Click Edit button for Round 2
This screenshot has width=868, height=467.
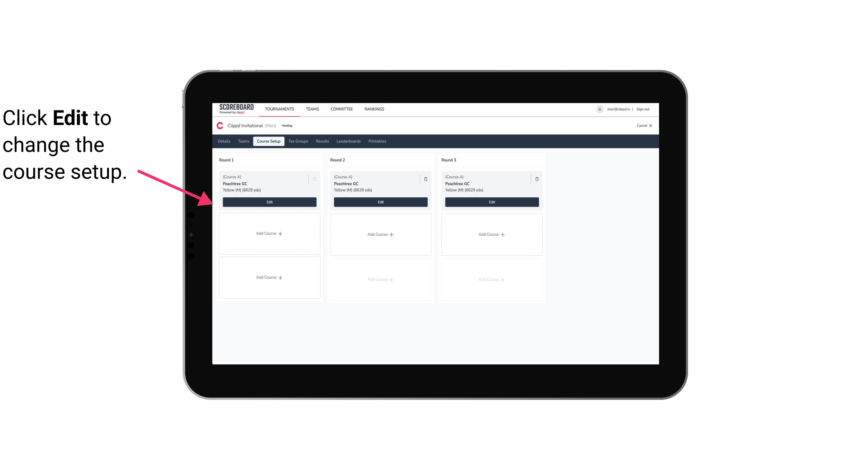coord(380,201)
